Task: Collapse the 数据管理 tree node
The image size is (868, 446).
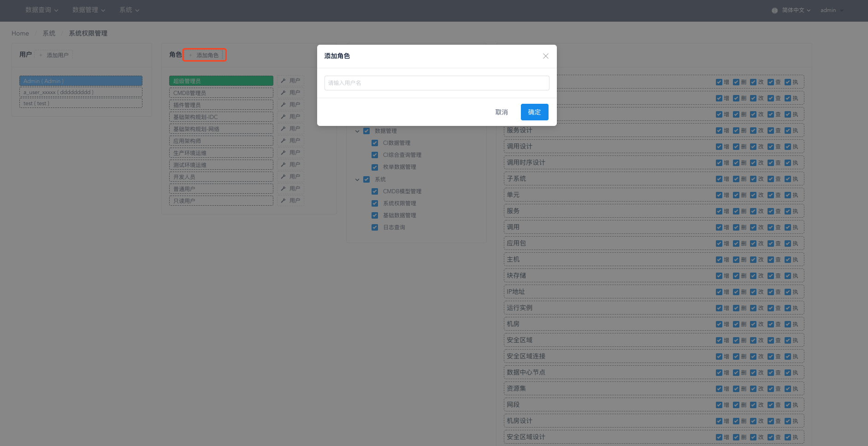Action: [357, 131]
